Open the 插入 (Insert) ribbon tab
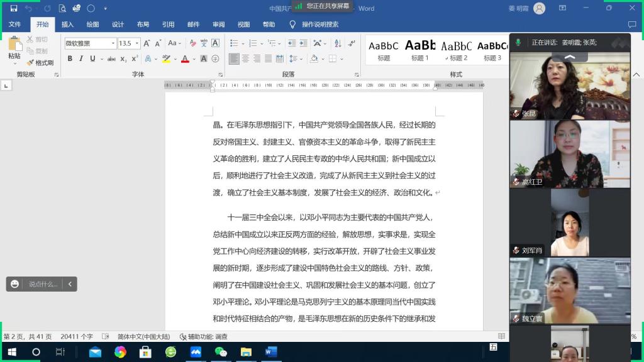 click(x=67, y=25)
